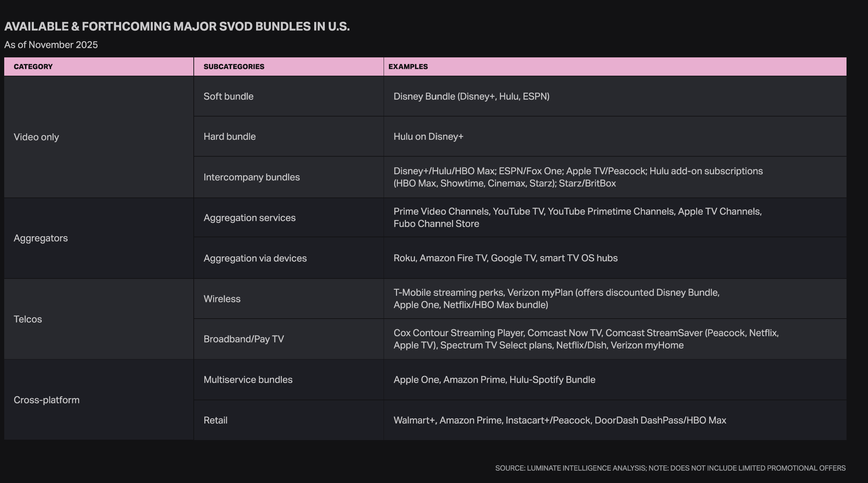
Task: Click the Hard bundle subcategory
Action: tap(230, 137)
